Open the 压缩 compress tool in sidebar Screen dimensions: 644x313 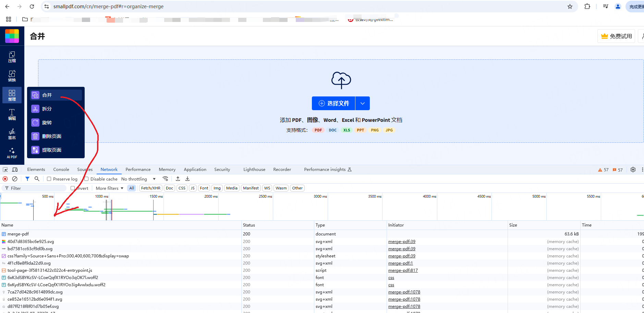click(x=12, y=57)
